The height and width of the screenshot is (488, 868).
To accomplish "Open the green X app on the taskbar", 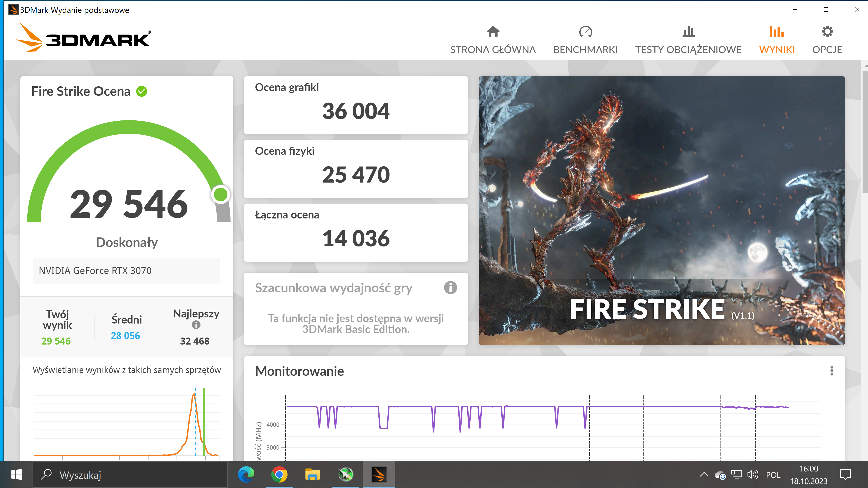I will click(345, 474).
